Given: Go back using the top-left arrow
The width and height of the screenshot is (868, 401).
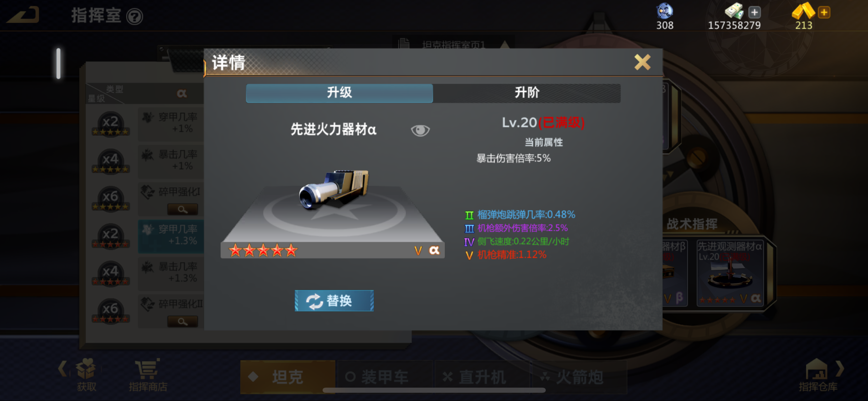Looking at the screenshot, I should (23, 15).
